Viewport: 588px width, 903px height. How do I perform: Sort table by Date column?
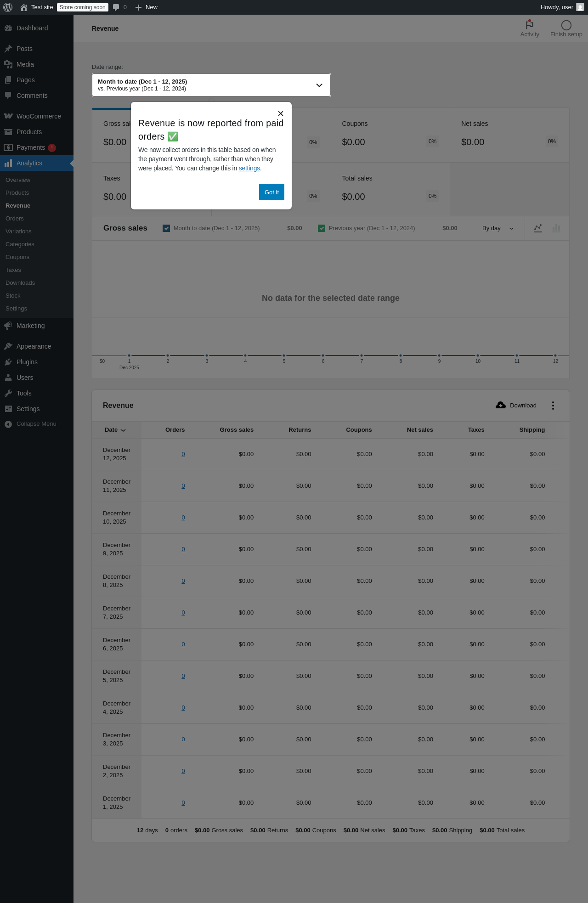click(115, 430)
